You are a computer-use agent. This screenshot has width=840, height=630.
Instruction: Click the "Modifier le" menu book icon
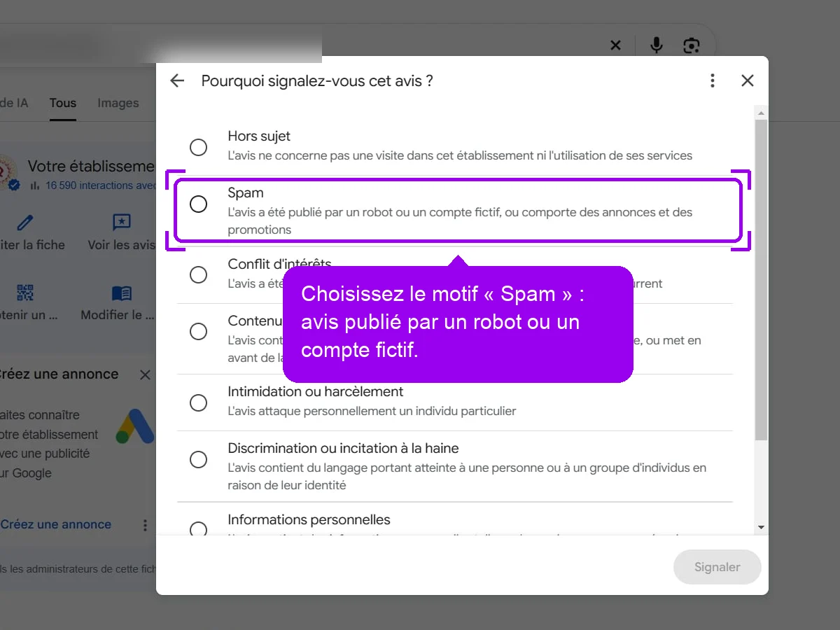(122, 293)
